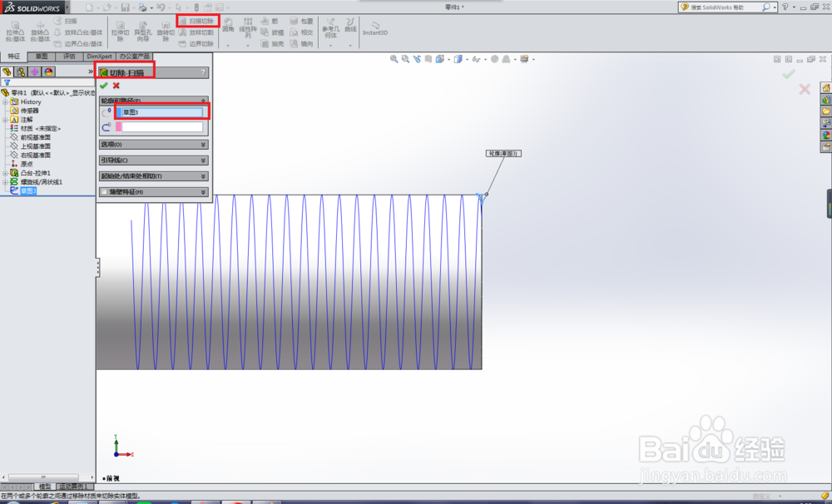This screenshot has width=832, height=504.
Task: Open the 曲线 curves tool
Action: [350, 25]
